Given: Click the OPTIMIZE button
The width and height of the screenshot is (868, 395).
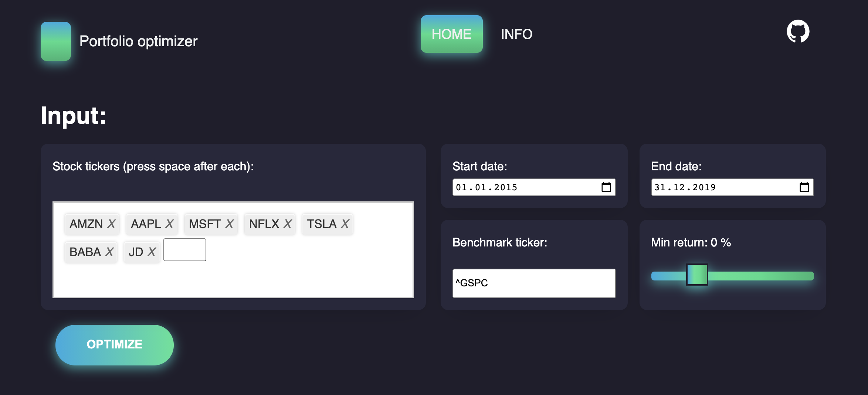Looking at the screenshot, I should 115,345.
